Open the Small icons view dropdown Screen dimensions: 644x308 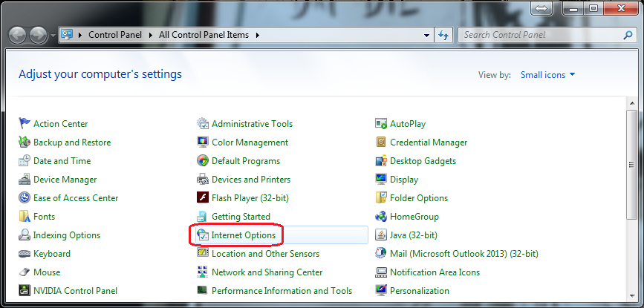[548, 75]
